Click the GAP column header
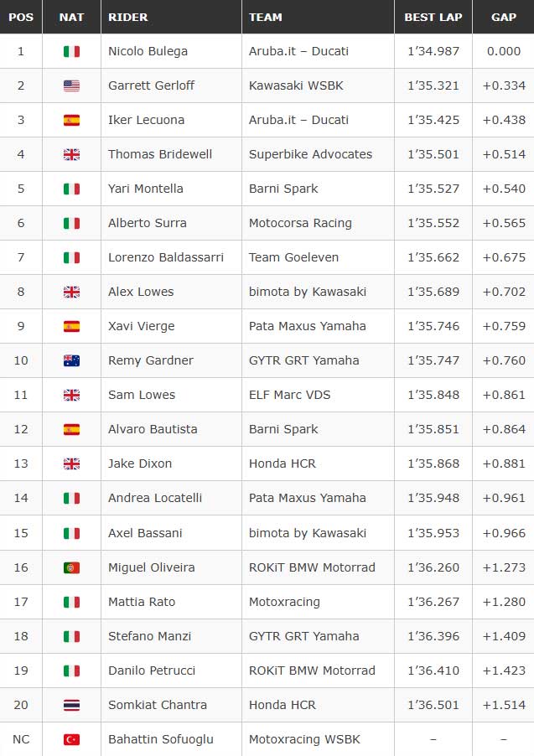This screenshot has height=756, width=534. coord(504,17)
